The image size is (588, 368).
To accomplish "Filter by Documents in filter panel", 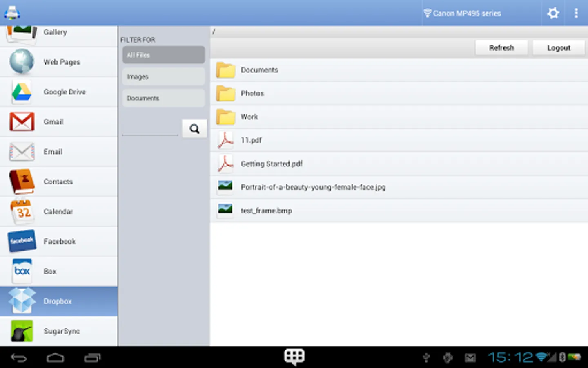I will click(163, 98).
